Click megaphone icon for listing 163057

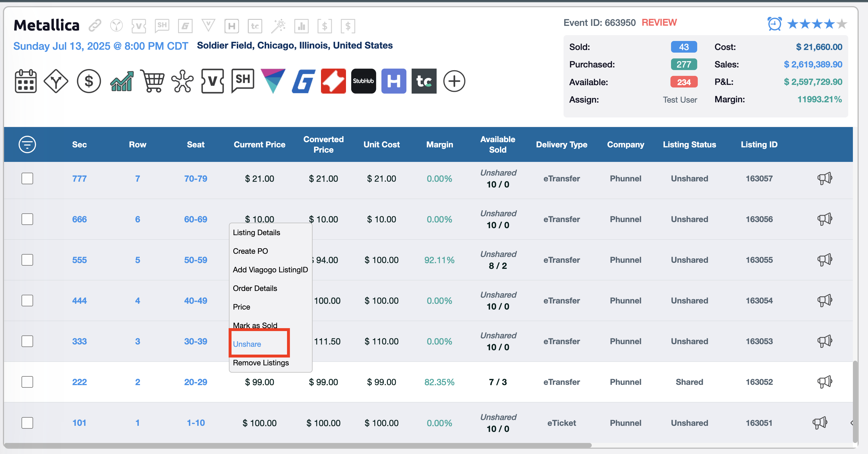click(x=824, y=178)
